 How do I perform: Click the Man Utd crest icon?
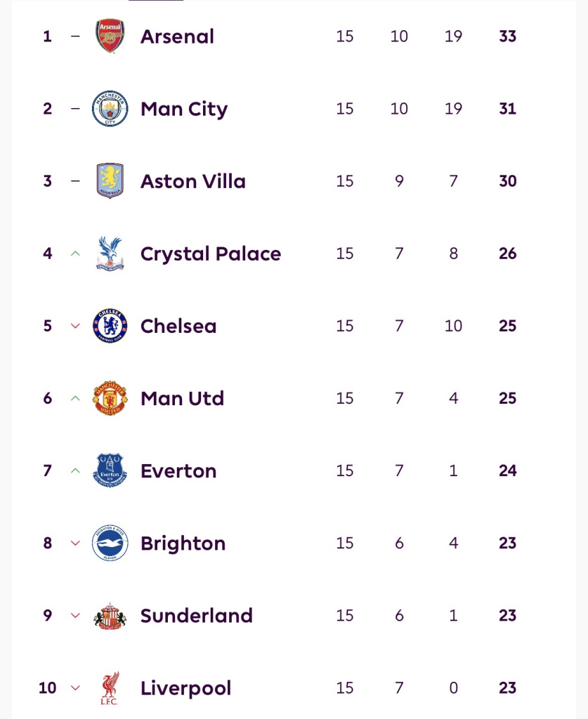click(110, 398)
